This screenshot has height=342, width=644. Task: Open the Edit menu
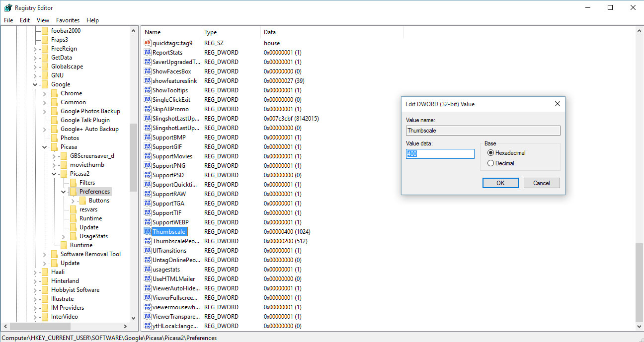coord(25,20)
